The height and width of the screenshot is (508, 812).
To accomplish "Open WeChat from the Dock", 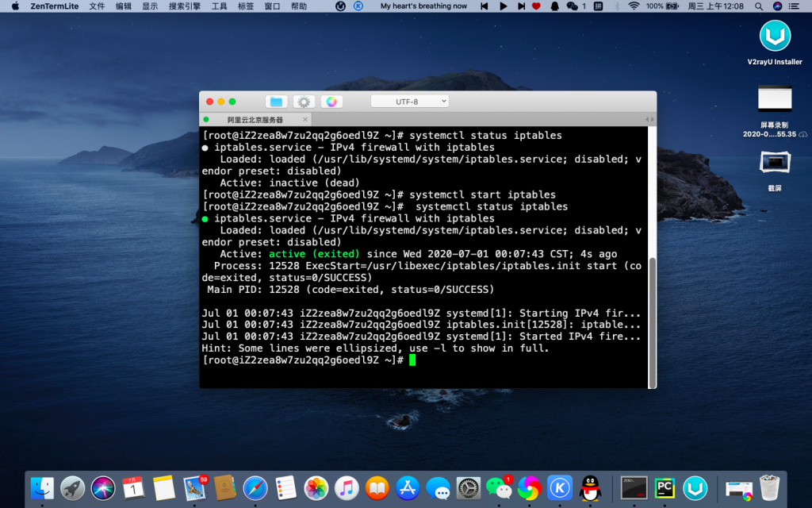I will point(497,487).
